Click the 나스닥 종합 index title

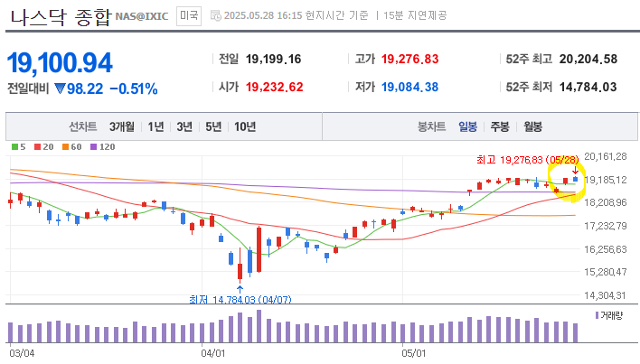[46, 16]
